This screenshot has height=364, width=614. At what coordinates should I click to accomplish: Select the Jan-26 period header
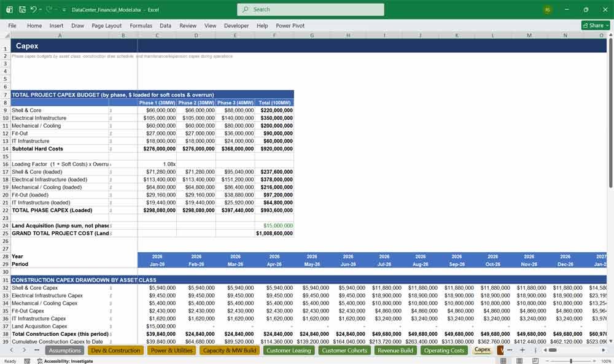coord(157,264)
